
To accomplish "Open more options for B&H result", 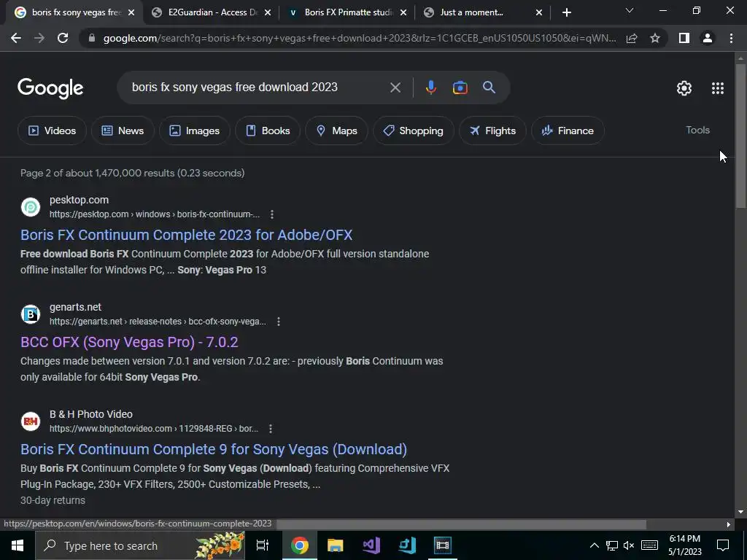I will click(x=271, y=429).
